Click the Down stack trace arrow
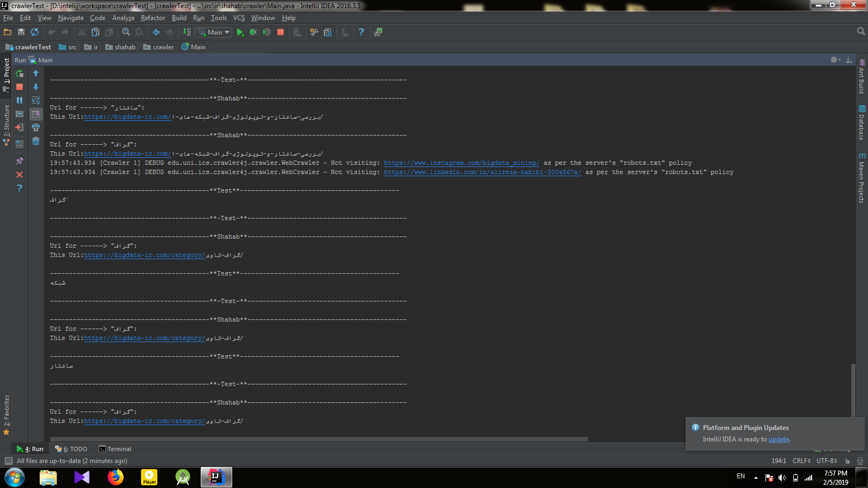This screenshot has height=488, width=868. pos(36,87)
